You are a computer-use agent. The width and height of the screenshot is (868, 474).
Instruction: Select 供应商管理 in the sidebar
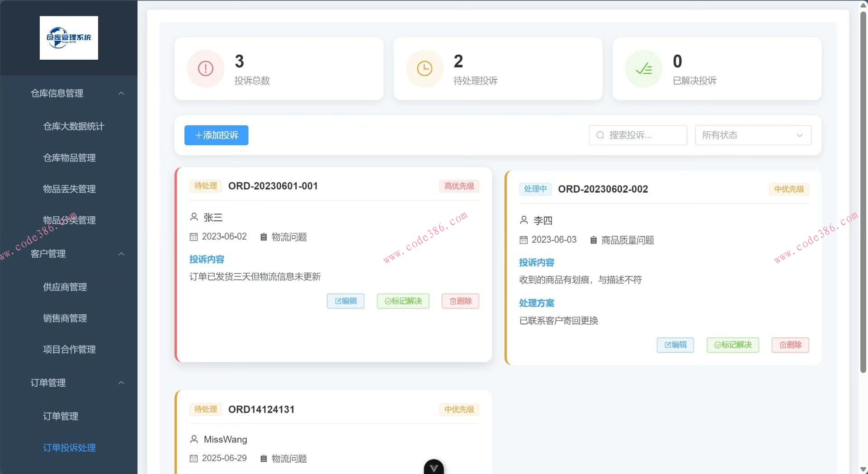tap(65, 286)
